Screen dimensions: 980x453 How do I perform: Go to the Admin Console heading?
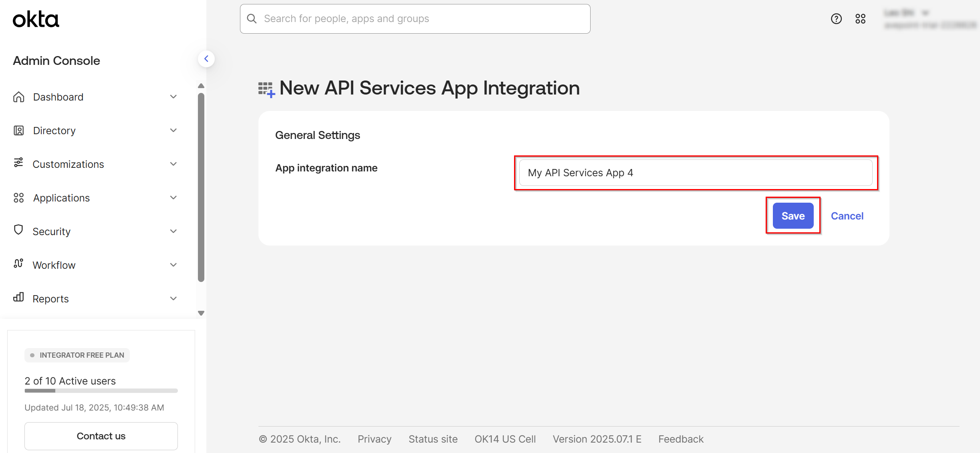[x=56, y=60]
